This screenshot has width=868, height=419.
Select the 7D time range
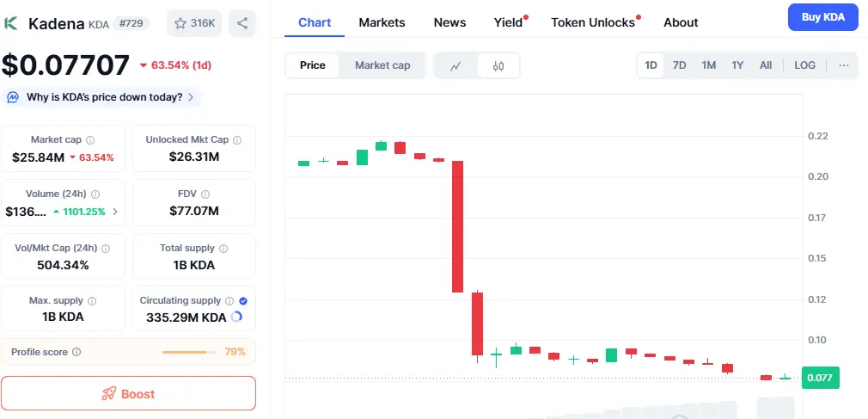click(x=679, y=65)
